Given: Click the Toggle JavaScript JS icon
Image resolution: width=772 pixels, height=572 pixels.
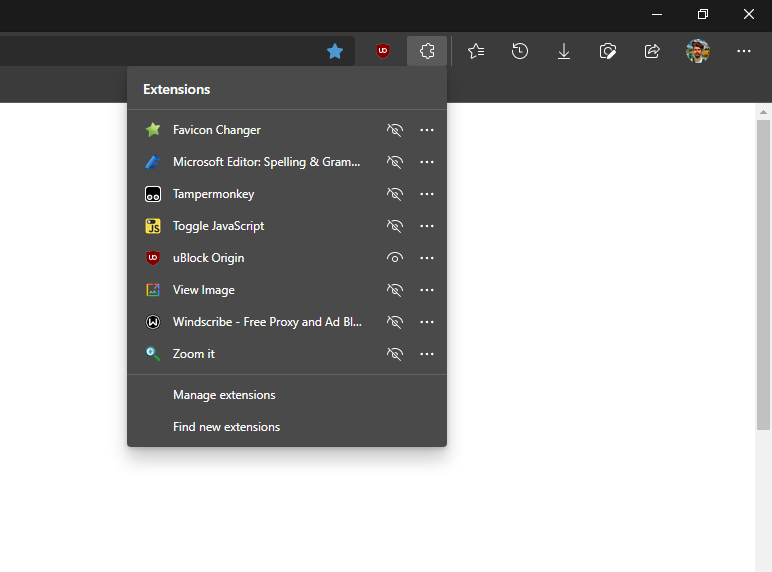Looking at the screenshot, I should pyautogui.click(x=153, y=226).
